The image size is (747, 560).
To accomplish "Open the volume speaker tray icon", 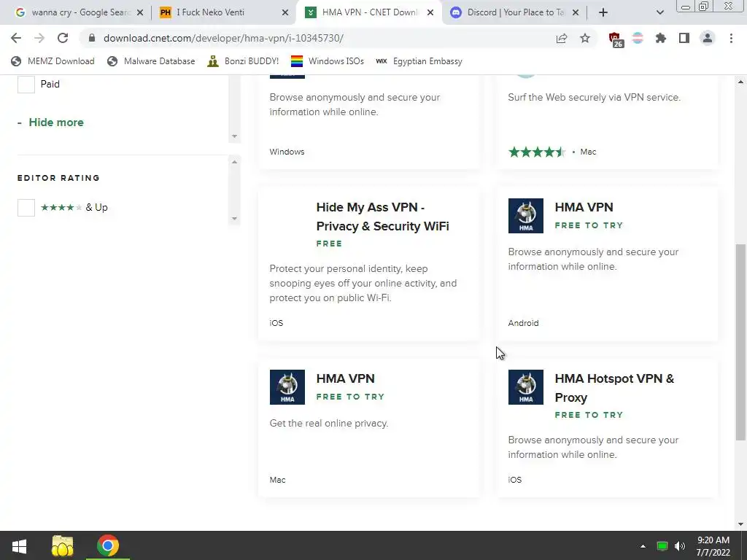I will [680, 546].
